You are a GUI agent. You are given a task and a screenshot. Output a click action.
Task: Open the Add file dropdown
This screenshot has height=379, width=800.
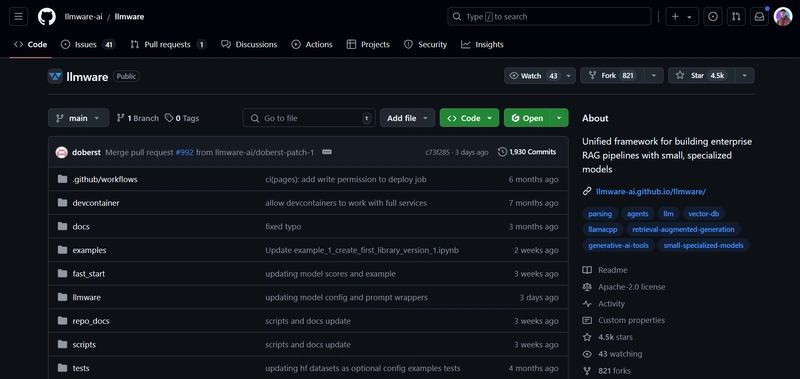407,118
